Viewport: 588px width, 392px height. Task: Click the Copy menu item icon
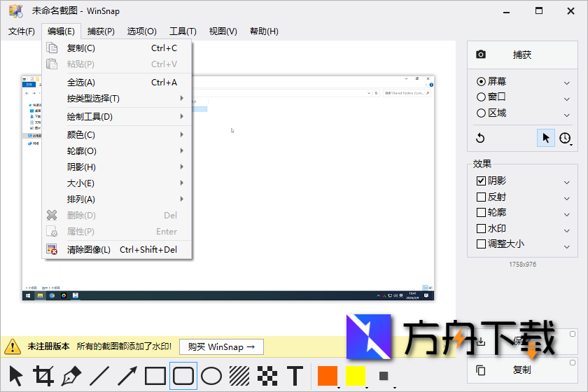tap(52, 48)
